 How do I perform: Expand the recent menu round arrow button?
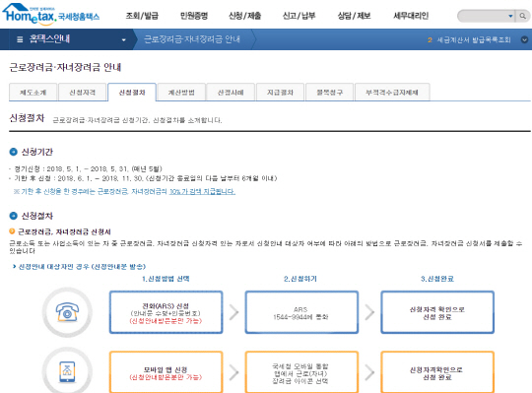(x=524, y=39)
